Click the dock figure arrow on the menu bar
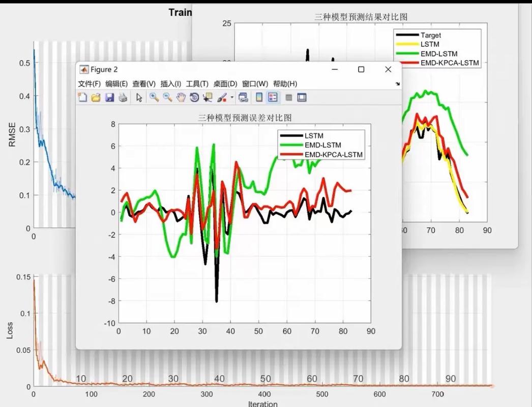Image resolution: width=532 pixels, height=407 pixels. [x=397, y=84]
